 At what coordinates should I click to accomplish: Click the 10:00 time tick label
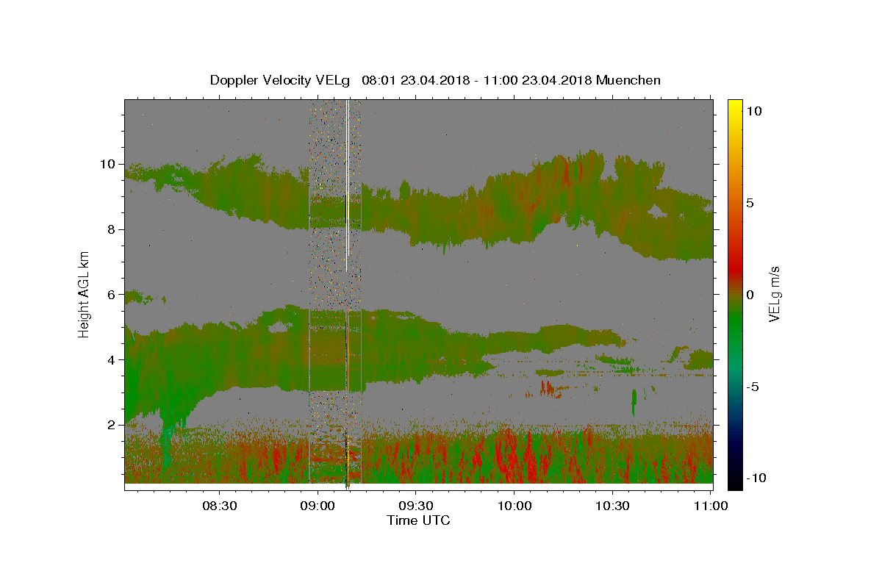tap(514, 506)
